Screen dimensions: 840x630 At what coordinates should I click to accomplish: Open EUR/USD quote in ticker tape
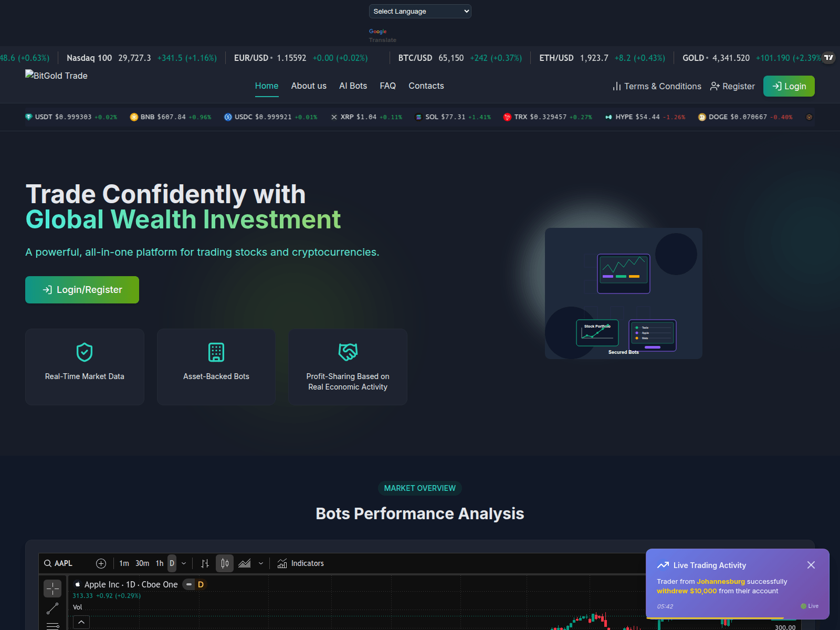(x=301, y=58)
